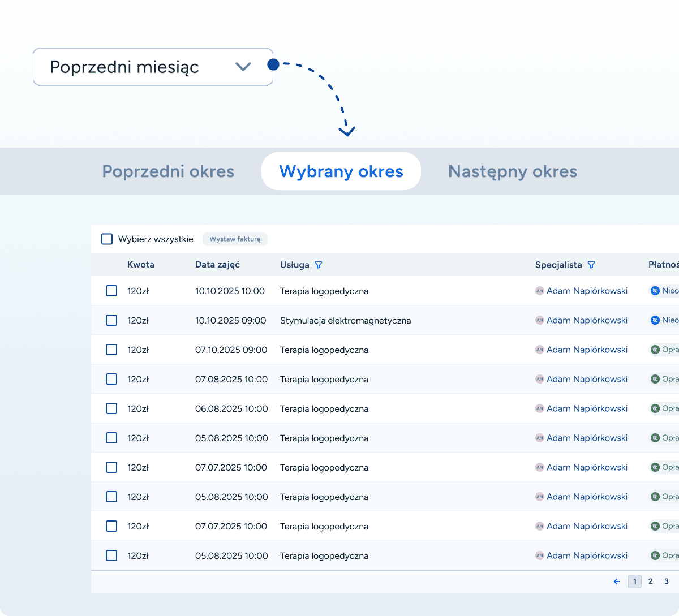Click the filter icon next to Specjalista

tap(591, 265)
